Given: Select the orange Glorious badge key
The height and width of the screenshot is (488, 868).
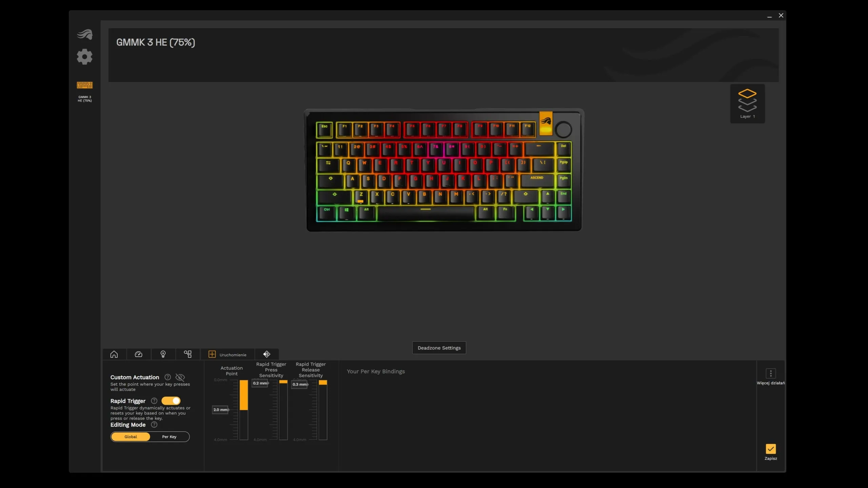Looking at the screenshot, I should pos(546,123).
